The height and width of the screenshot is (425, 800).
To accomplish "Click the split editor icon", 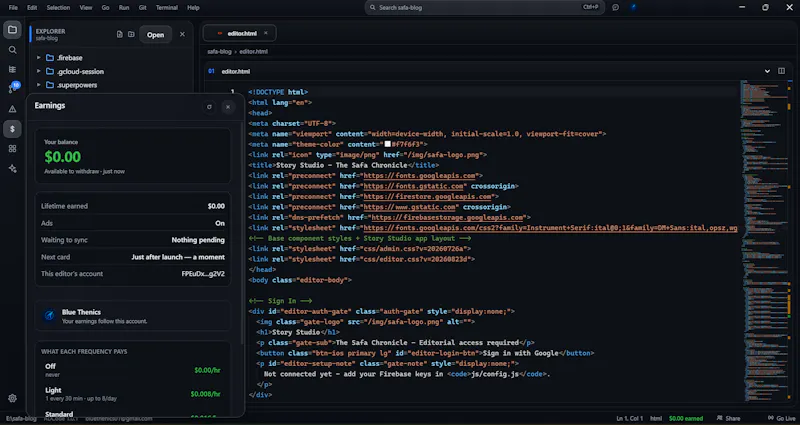I will tap(781, 71).
